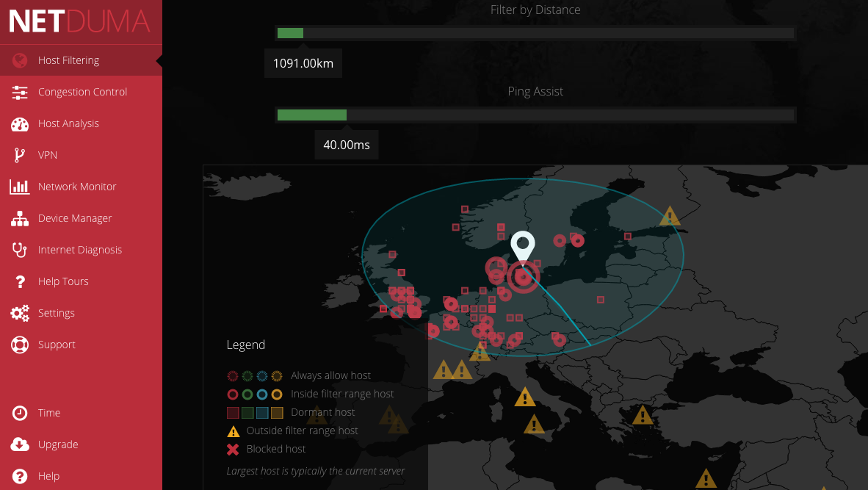Click the Upgrade cloud download icon

(x=20, y=444)
